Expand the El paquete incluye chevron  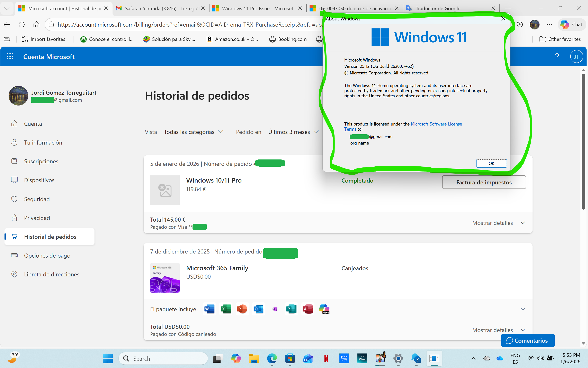point(523,309)
